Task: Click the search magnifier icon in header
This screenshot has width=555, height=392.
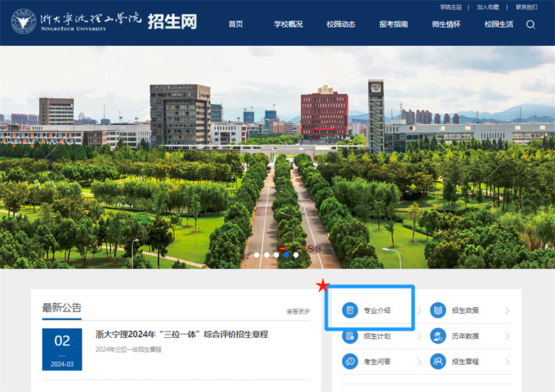Action: (531, 24)
